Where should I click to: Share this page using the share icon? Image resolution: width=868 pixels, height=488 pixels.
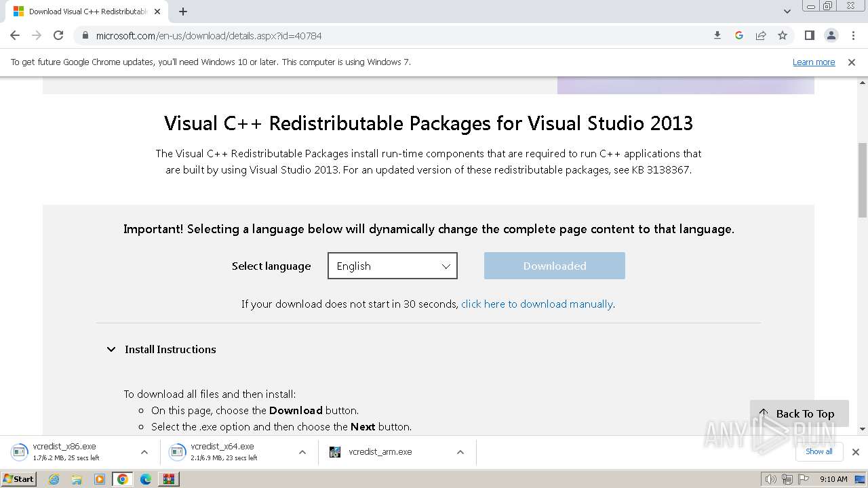tap(761, 35)
